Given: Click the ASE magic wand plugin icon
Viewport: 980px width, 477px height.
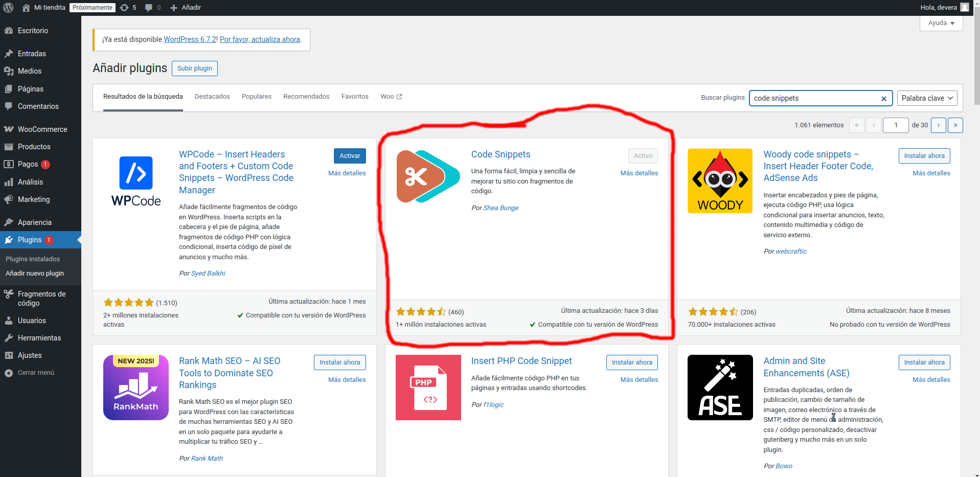Looking at the screenshot, I should point(720,388).
